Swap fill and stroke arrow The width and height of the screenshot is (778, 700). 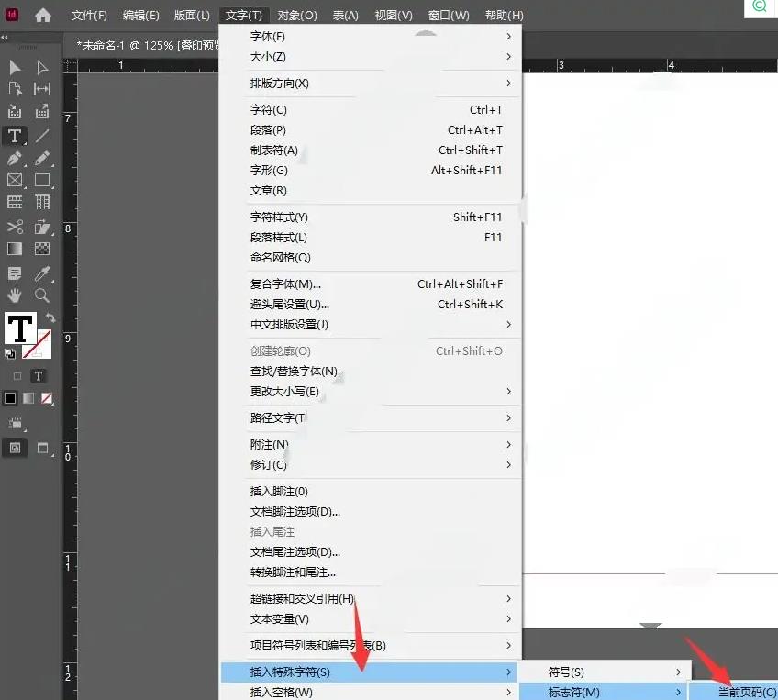click(x=50, y=317)
